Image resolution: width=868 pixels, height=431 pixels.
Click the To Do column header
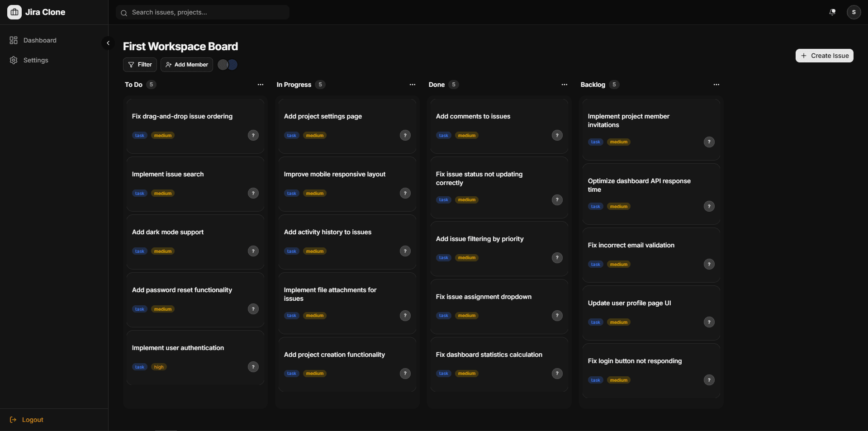133,85
